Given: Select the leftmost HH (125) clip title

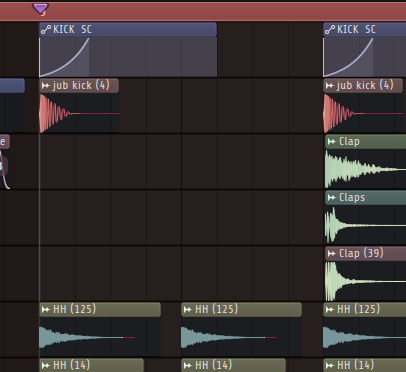Looking at the screenshot, I should tap(74, 309).
